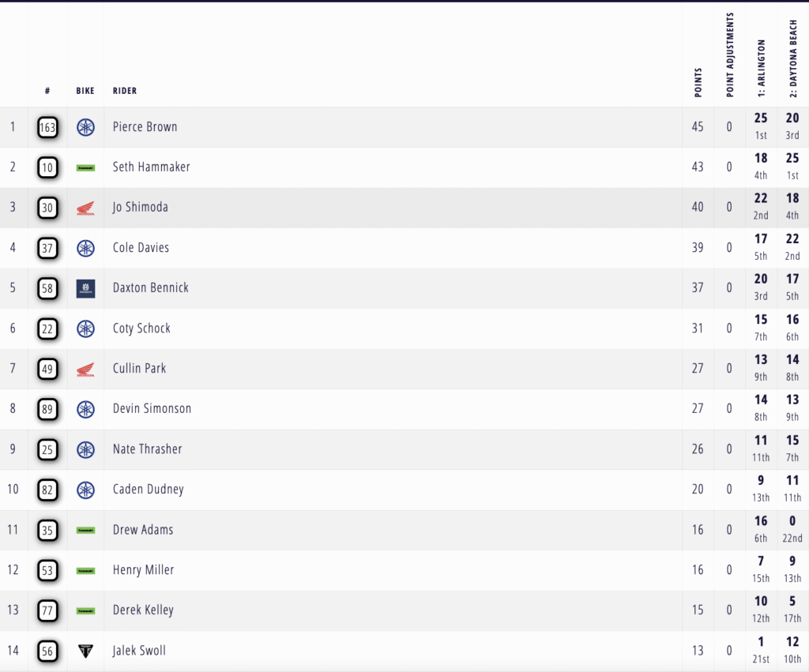The width and height of the screenshot is (809, 672).
Task: Click the Rider column header
Action: (125, 91)
